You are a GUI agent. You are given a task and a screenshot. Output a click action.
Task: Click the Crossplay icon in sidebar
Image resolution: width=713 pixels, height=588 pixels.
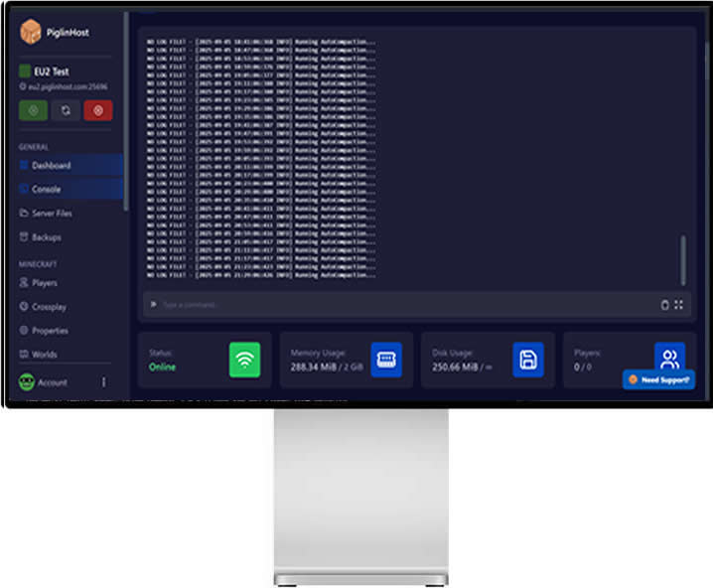pos(24,307)
